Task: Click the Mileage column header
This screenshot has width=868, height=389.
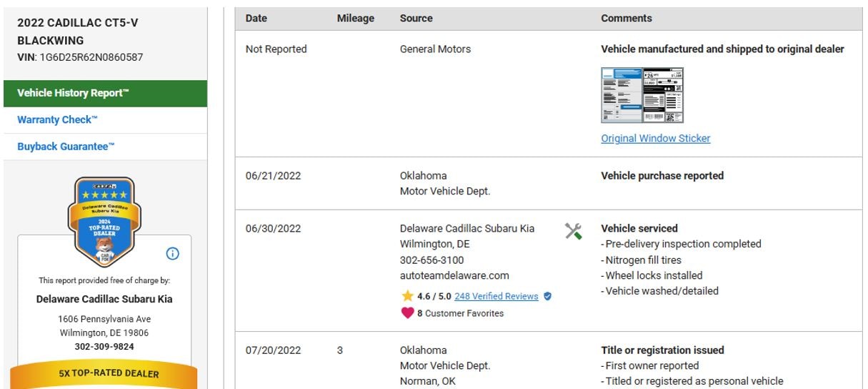Action: pyautogui.click(x=355, y=19)
